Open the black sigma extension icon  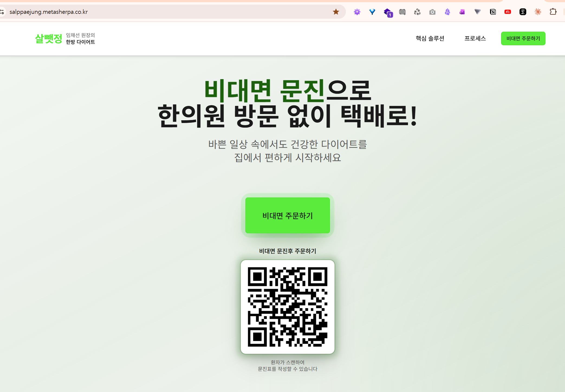(522, 12)
